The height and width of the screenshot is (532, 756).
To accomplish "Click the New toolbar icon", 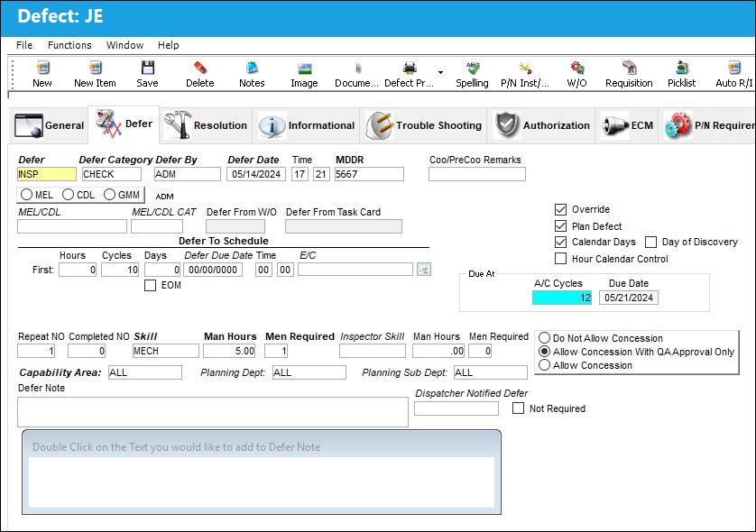I will click(42, 68).
